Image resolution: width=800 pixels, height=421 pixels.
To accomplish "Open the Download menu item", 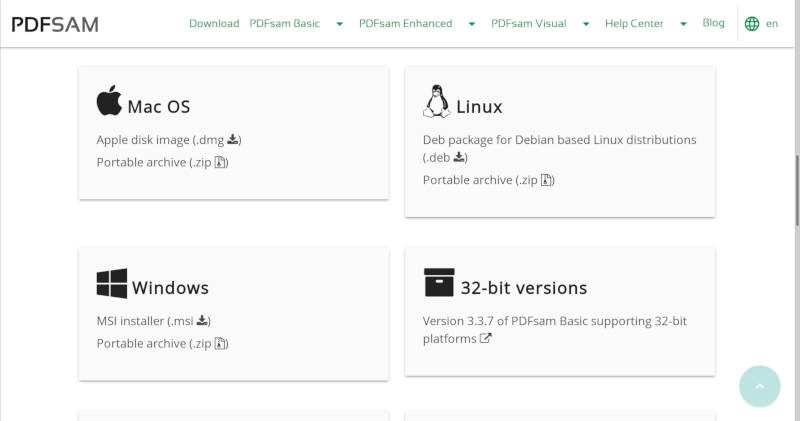I will point(214,23).
